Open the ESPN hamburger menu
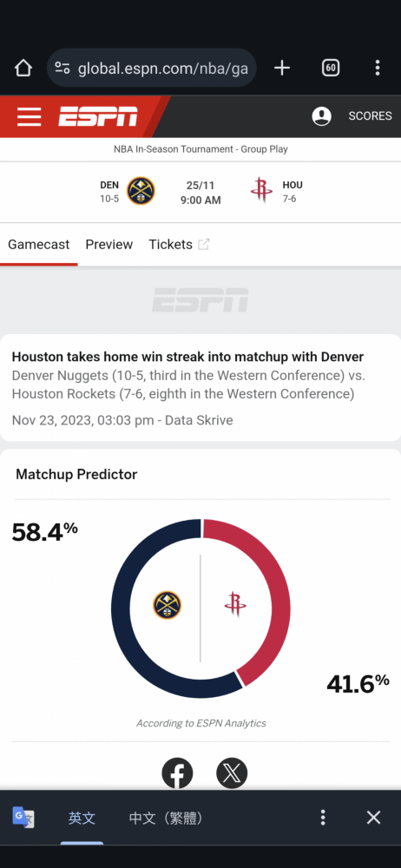The image size is (401, 868). (x=29, y=117)
